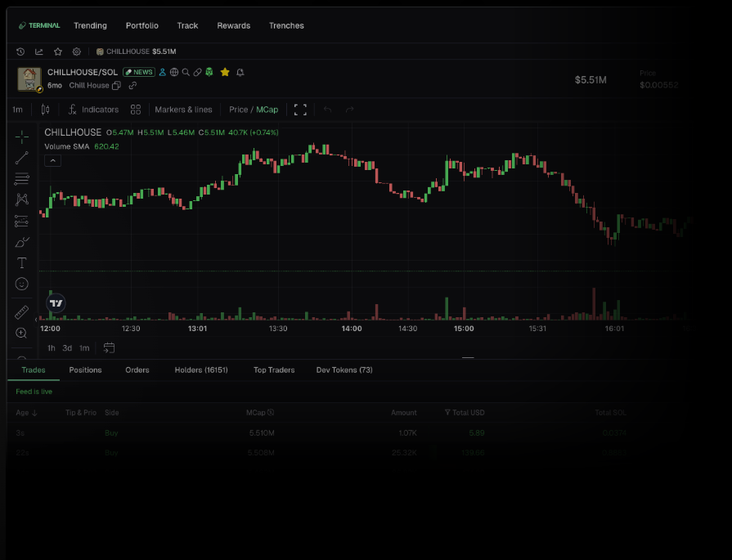Collapse the indicator legend chevron

click(x=52, y=161)
